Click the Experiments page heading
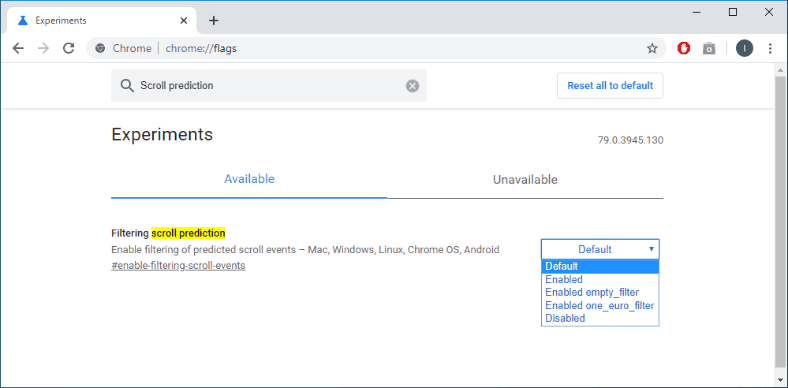This screenshot has height=388, width=788. point(162,135)
